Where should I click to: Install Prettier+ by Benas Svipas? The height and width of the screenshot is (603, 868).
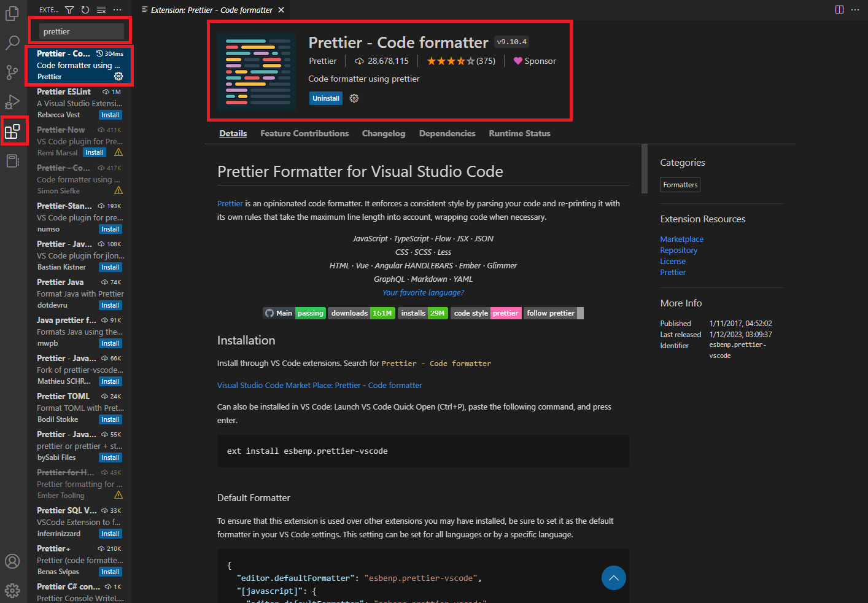coord(110,572)
